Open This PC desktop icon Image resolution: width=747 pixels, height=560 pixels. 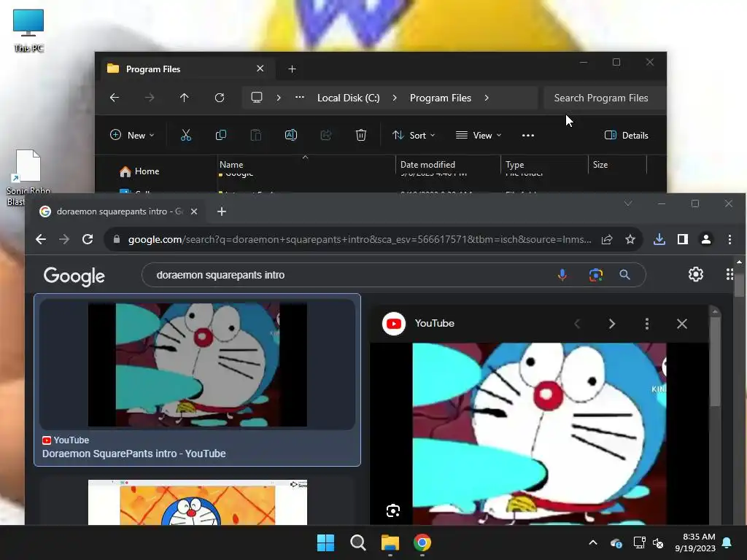[x=28, y=30]
